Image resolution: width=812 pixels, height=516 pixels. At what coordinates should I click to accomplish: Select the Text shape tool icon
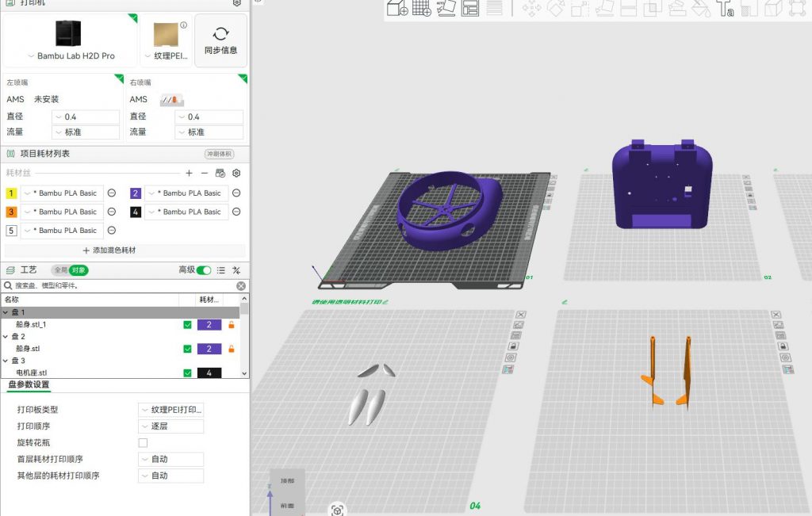(x=725, y=8)
